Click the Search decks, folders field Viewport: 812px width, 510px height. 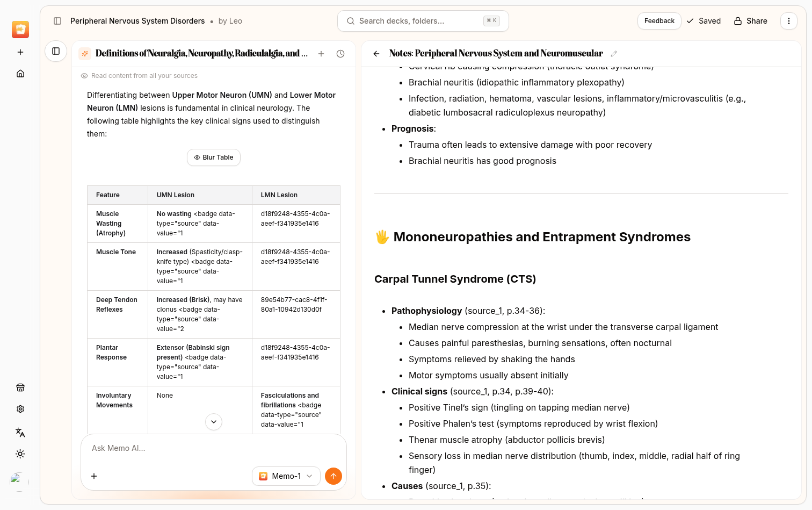pos(423,21)
